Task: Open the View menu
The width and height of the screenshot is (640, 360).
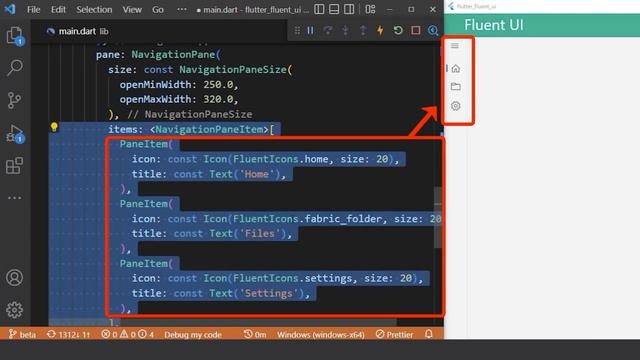Action: 132,9
